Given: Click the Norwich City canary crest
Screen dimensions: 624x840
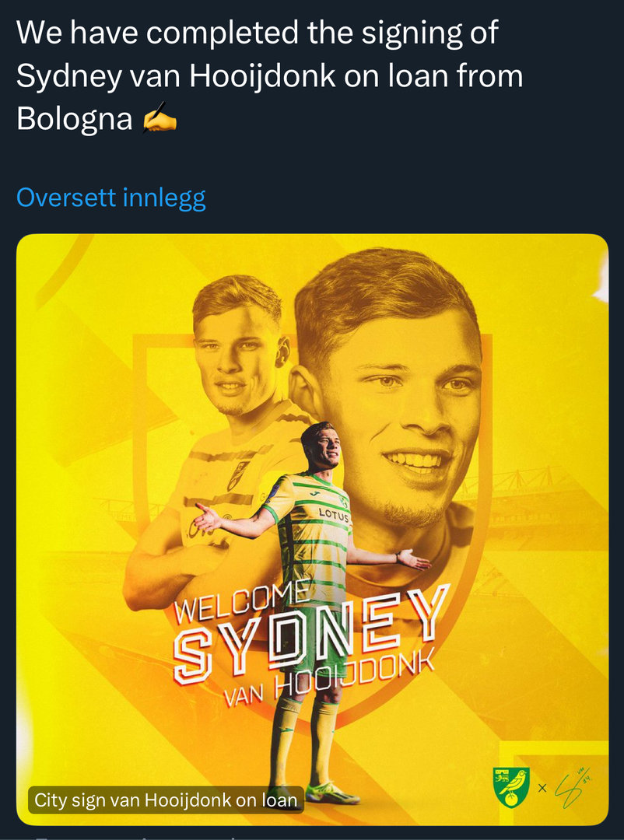Looking at the screenshot, I should pyautogui.click(x=510, y=786).
